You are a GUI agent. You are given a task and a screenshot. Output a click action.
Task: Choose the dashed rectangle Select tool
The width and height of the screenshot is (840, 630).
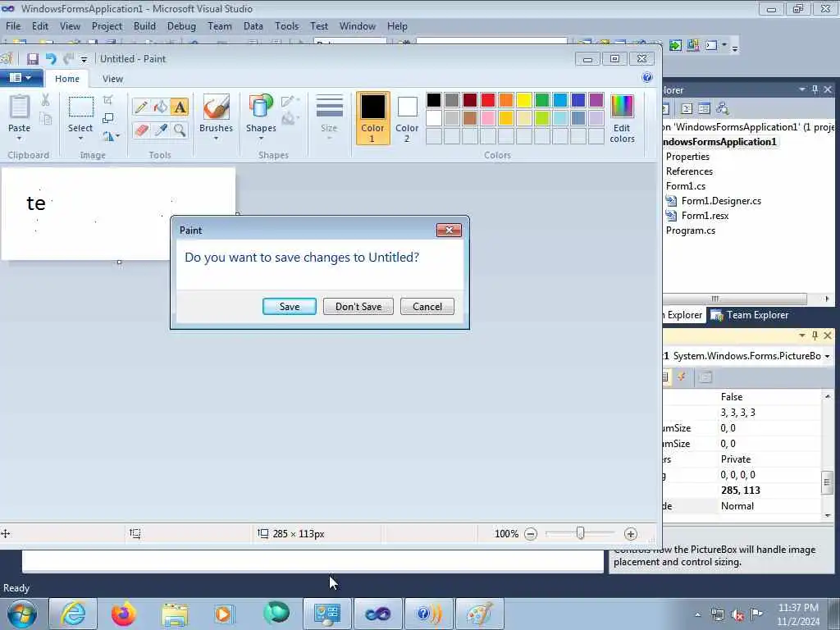(80, 107)
